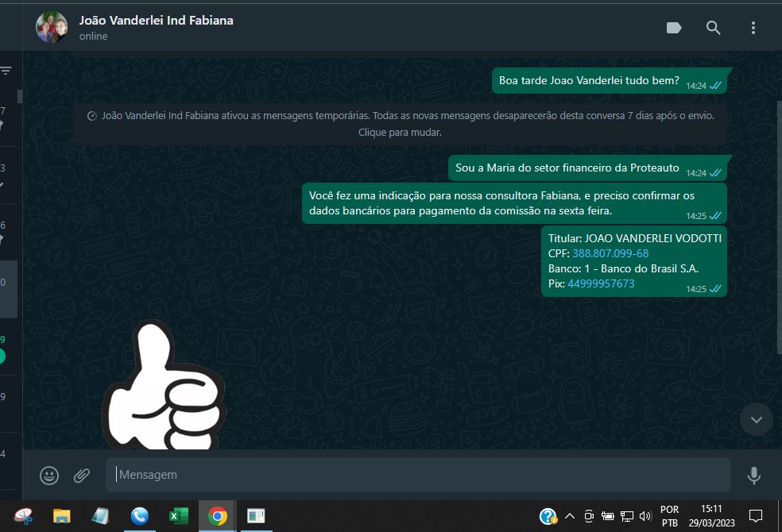782x532 pixels.
Task: Open the three-dot chat menu
Action: coord(753,28)
